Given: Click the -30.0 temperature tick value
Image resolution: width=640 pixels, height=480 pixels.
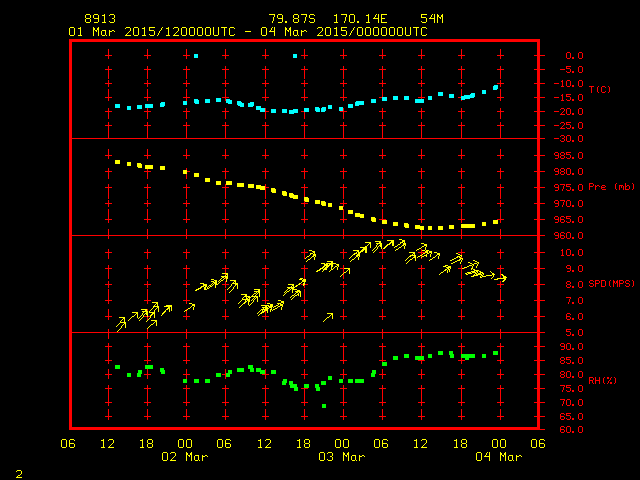Looking at the screenshot, I should pyautogui.click(x=569, y=139).
